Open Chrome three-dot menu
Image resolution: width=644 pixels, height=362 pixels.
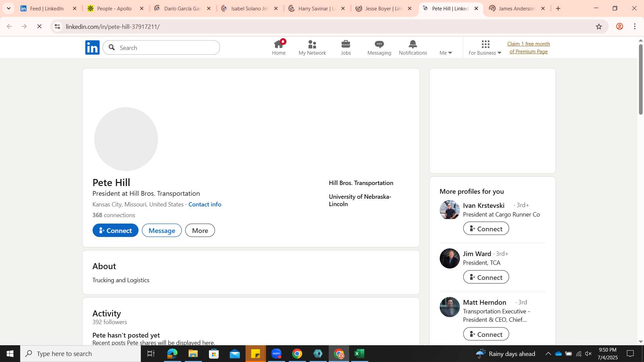[x=635, y=26]
